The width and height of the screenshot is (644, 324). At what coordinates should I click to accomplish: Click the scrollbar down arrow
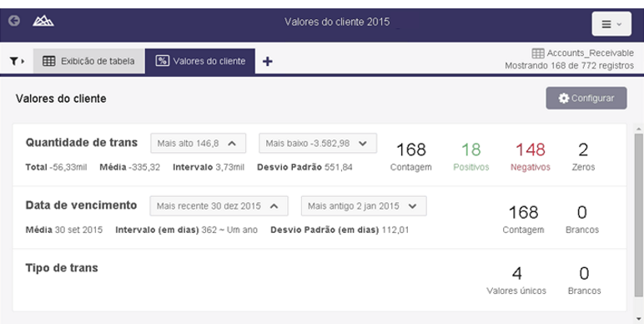tap(639, 318)
